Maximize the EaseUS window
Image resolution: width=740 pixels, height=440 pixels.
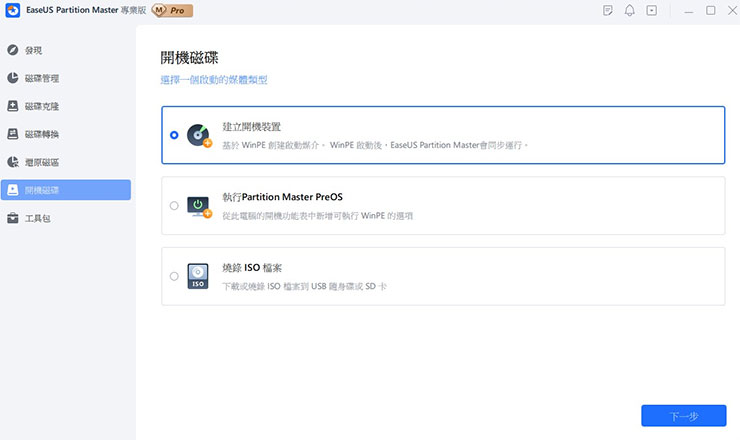point(711,10)
